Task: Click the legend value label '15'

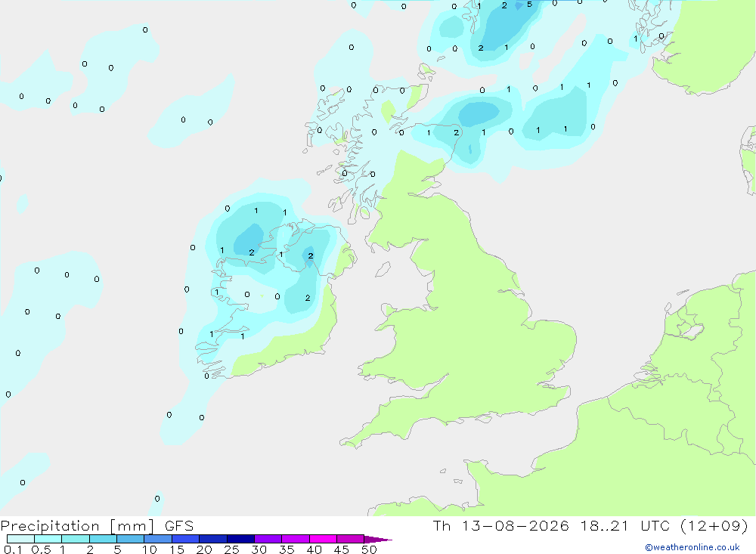Action: coord(177,549)
